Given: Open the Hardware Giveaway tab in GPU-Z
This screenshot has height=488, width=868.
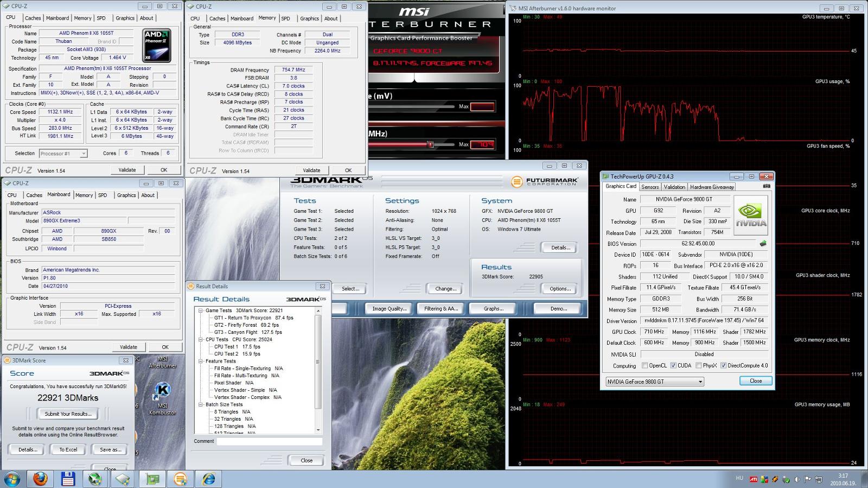Looking at the screenshot, I should 712,187.
